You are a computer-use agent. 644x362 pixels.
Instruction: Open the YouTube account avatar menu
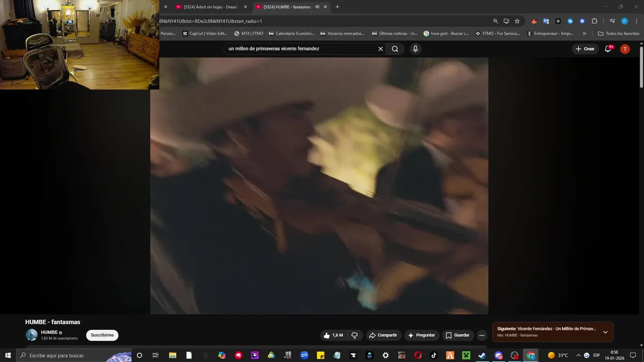[x=625, y=49]
